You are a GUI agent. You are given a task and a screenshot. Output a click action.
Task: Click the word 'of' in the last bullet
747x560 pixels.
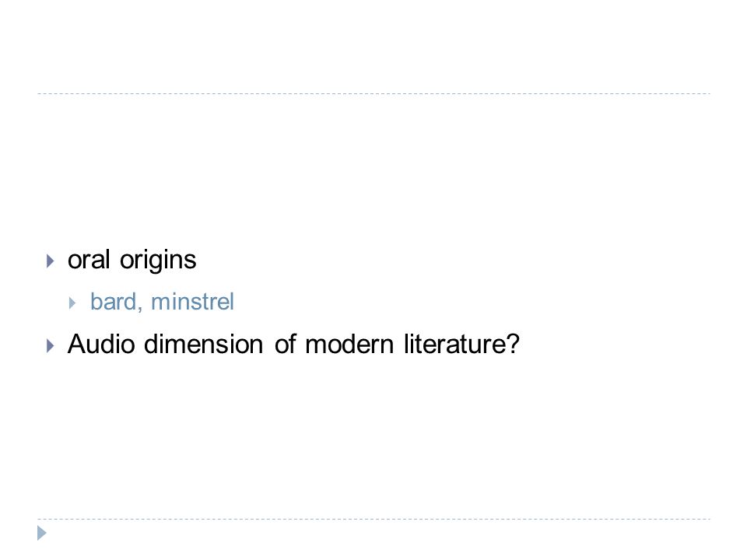coord(285,345)
